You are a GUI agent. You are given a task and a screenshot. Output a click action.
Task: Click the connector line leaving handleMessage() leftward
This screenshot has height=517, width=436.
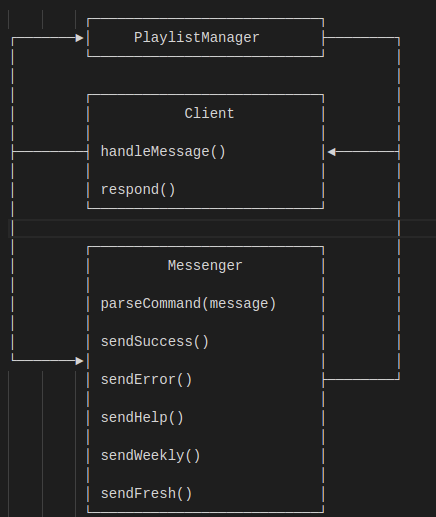pyautogui.click(x=50, y=152)
